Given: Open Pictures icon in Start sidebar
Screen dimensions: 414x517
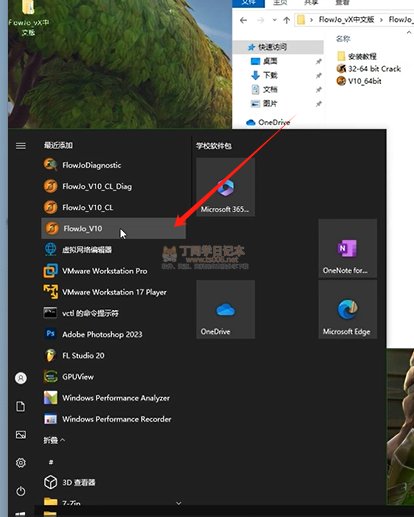Looking at the screenshot, I should point(21,435).
